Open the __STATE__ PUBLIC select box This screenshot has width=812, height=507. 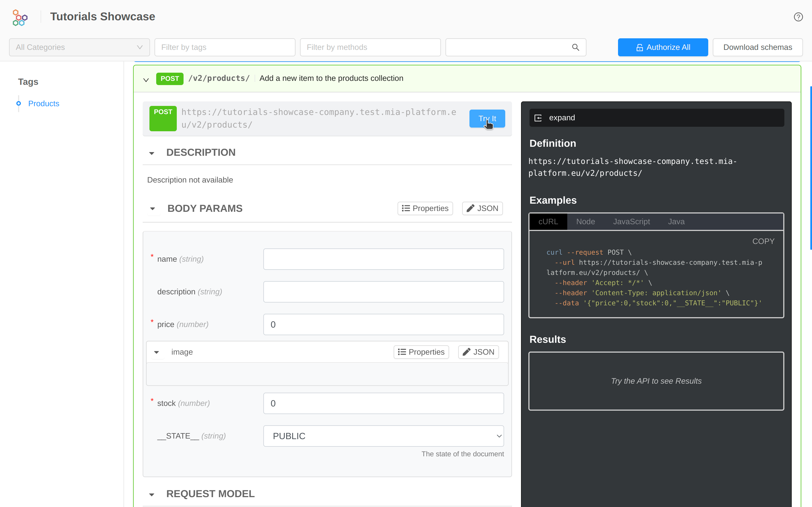[x=383, y=435]
